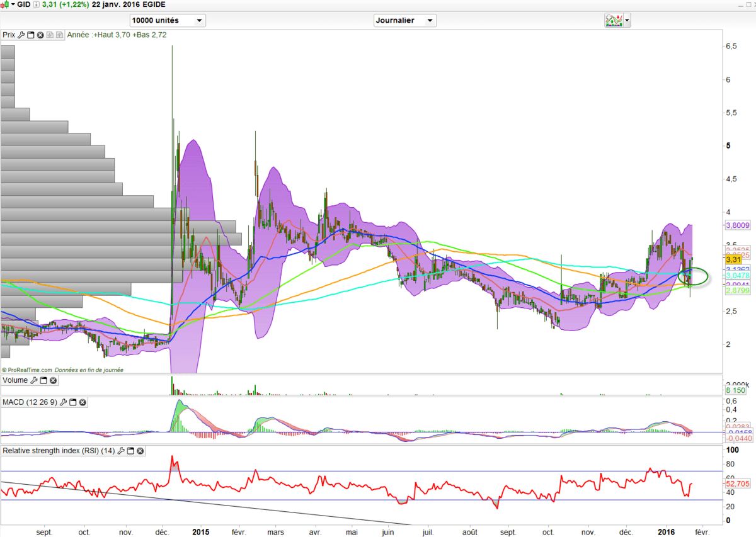
Task: Maximize the RSI panel
Action: 131,451
